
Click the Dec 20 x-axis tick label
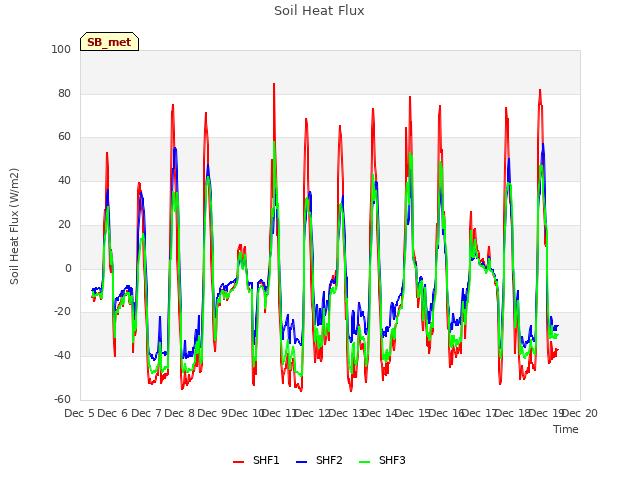(580, 413)
